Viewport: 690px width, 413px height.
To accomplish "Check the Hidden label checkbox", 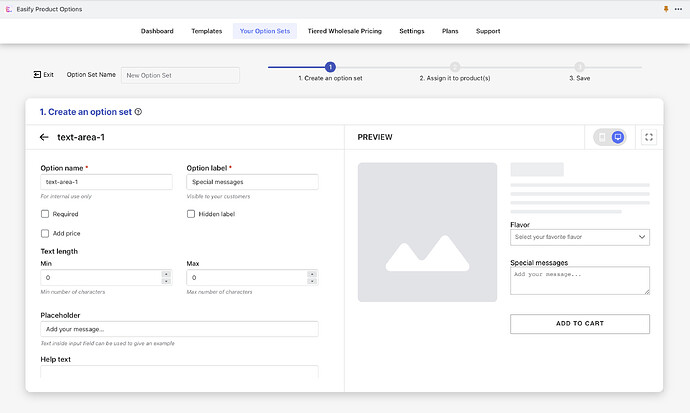I will (x=191, y=214).
